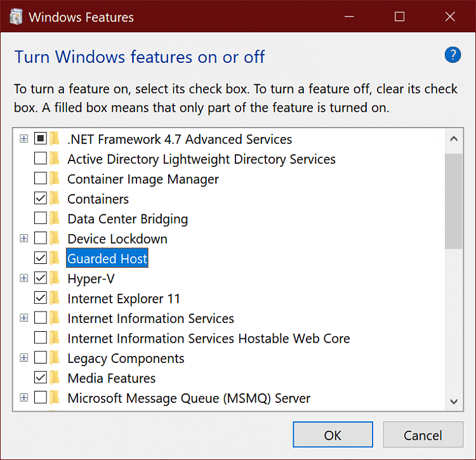
Task: Click folder icon beside .NET Framework 4.7 Advanced Services
Action: [x=55, y=139]
